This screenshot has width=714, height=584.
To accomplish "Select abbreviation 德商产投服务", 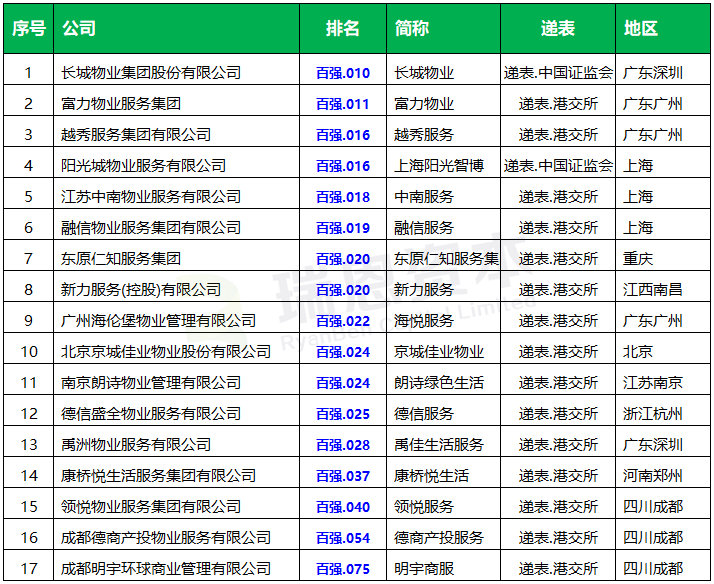I will (x=439, y=537).
